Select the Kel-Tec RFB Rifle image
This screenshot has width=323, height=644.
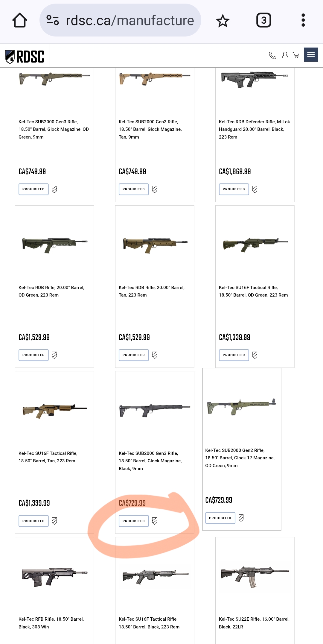pyautogui.click(x=54, y=575)
